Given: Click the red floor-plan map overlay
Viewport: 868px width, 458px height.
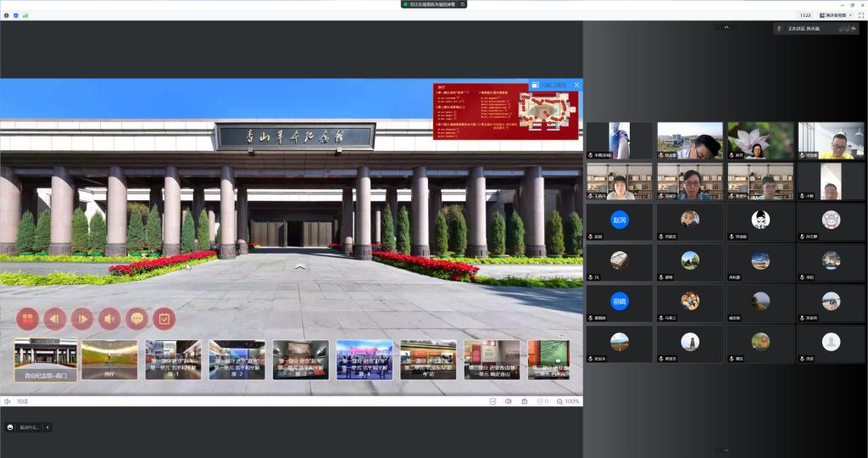Looking at the screenshot, I should click(x=505, y=111).
